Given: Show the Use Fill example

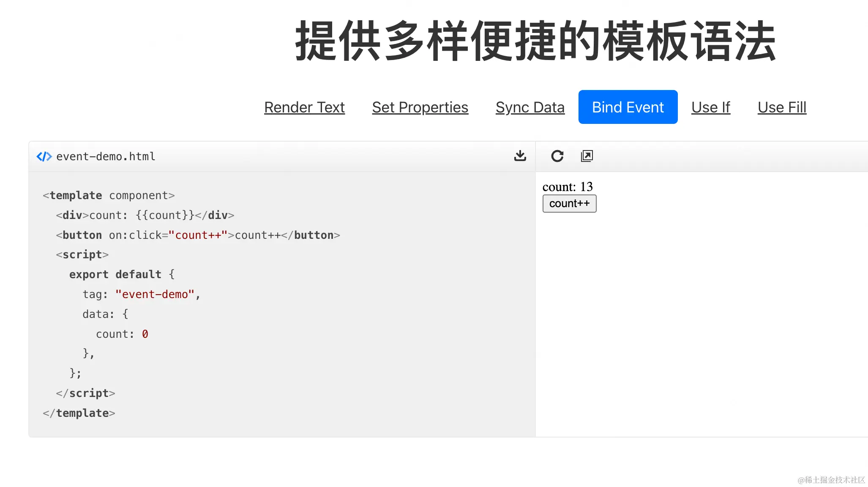Looking at the screenshot, I should point(782,107).
